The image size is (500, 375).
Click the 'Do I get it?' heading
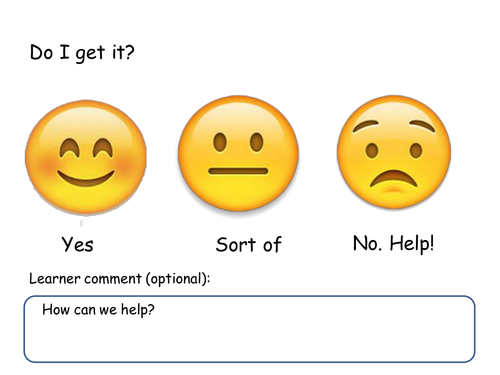[x=82, y=53]
